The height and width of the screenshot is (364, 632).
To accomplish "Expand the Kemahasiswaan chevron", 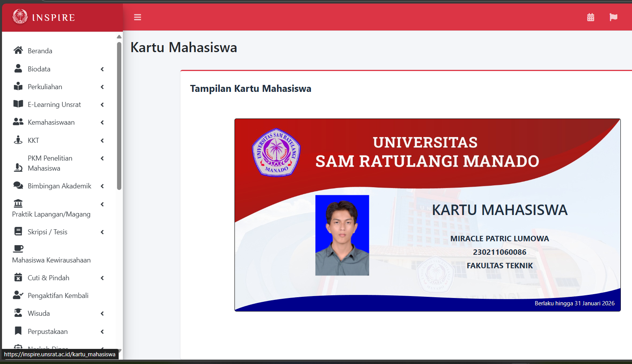I will 102,122.
